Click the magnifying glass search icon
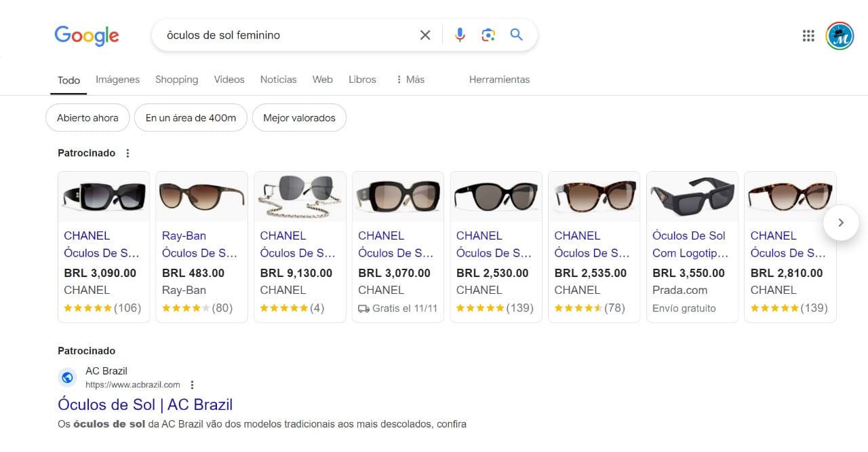Image resolution: width=868 pixels, height=452 pixels. pyautogui.click(x=517, y=35)
